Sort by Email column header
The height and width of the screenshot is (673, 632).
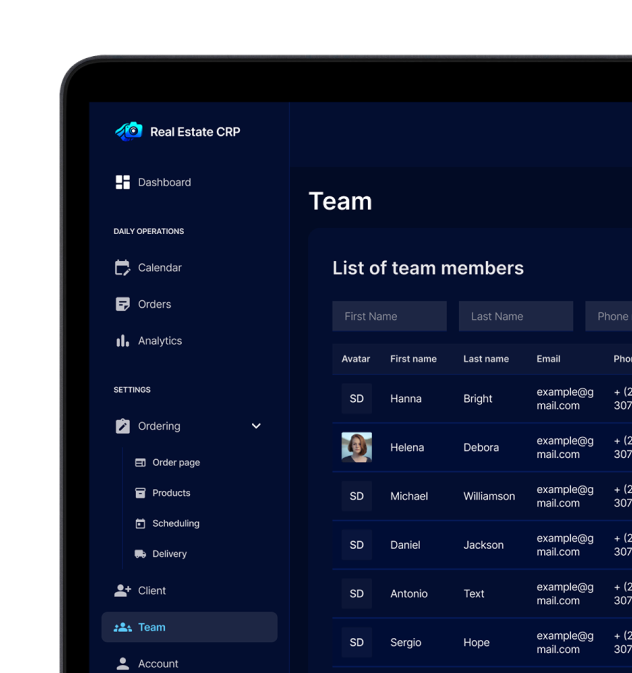coord(548,359)
